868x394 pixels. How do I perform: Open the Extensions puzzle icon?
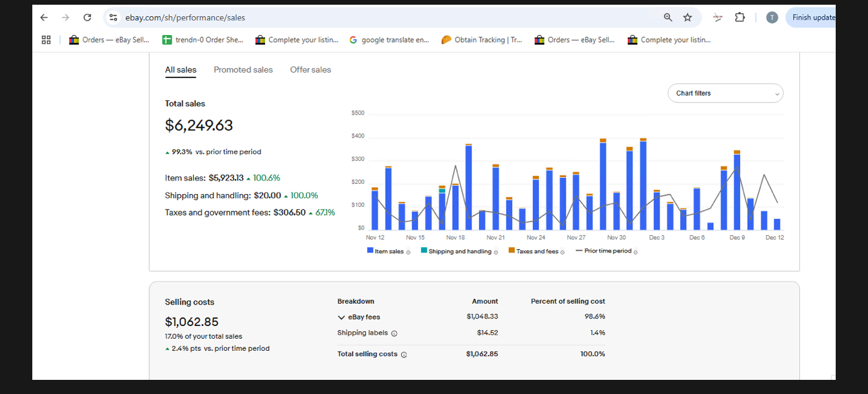[x=739, y=18]
